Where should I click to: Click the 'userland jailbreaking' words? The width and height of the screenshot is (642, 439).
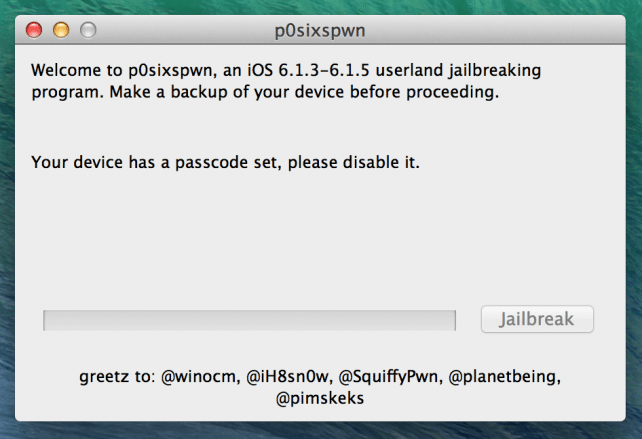(x=493, y=72)
